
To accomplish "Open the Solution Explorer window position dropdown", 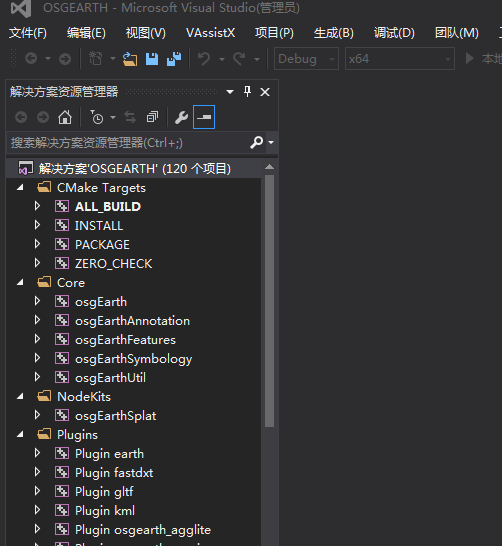I will [x=230, y=92].
